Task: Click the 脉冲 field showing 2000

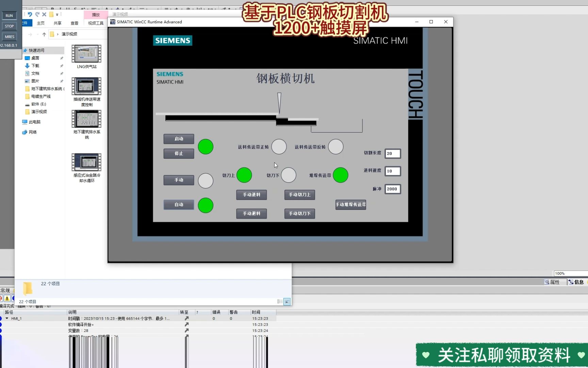Action: [x=393, y=189]
